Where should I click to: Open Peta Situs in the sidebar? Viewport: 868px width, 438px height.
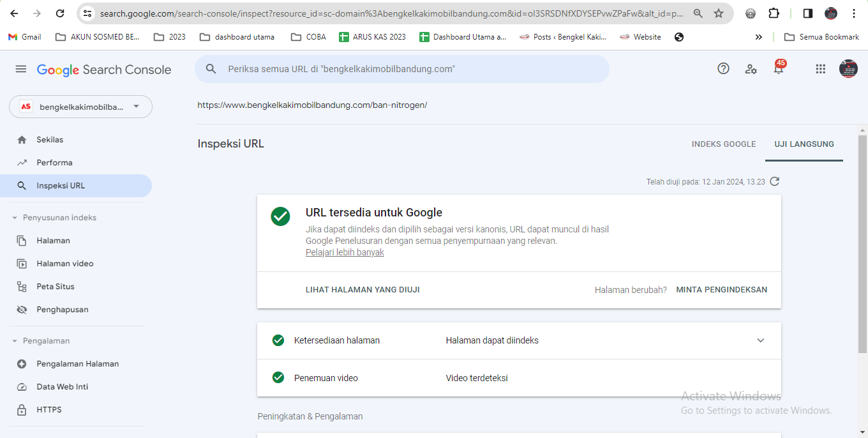pyautogui.click(x=56, y=287)
